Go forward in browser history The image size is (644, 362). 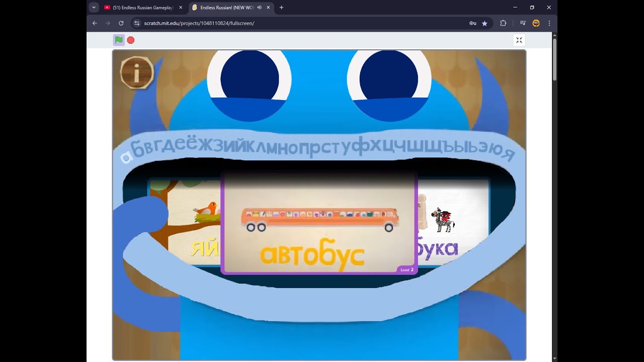coord(108,23)
